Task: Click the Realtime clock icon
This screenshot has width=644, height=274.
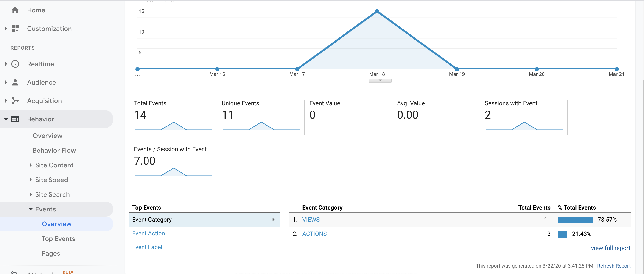Action: click(x=15, y=64)
